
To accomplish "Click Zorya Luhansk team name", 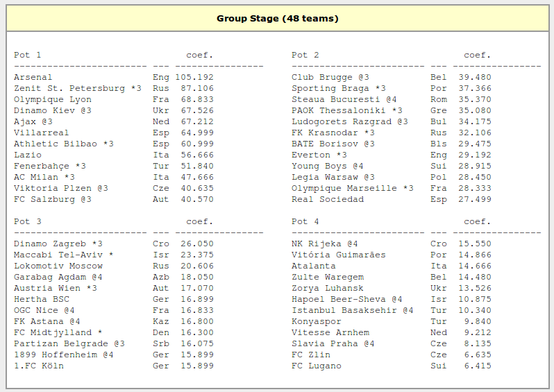I will [x=327, y=288].
